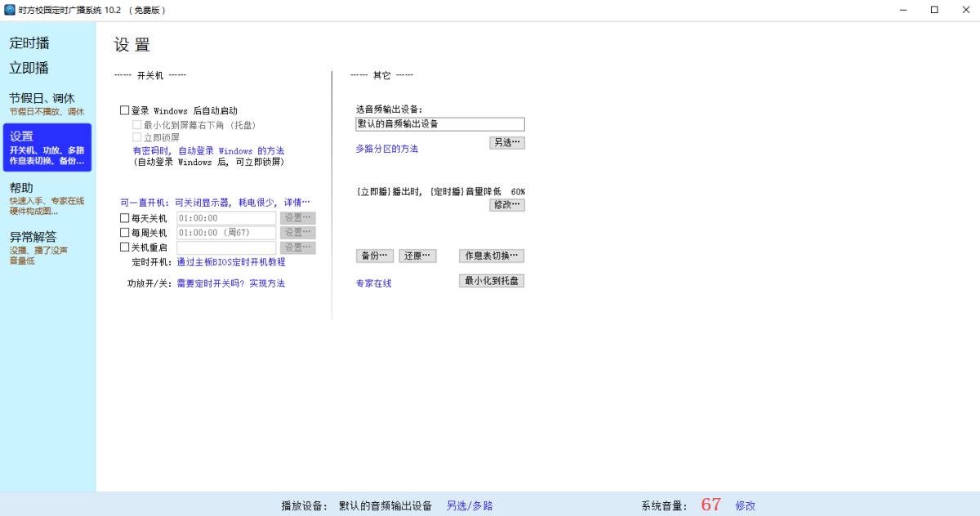Open 作息表切换… schedule switcher
Viewport: 980px width, 516px height.
pos(491,256)
